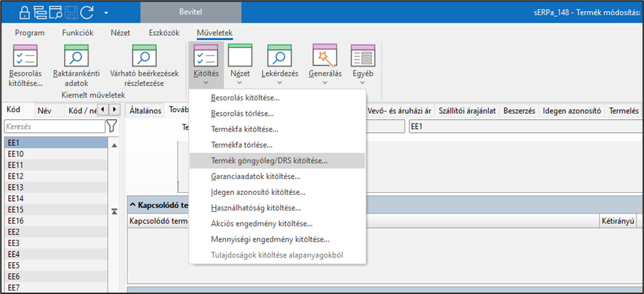Open the quick access dropdown arrow in title bar
Image resolution: width=644 pixels, height=294 pixels.
point(107,13)
